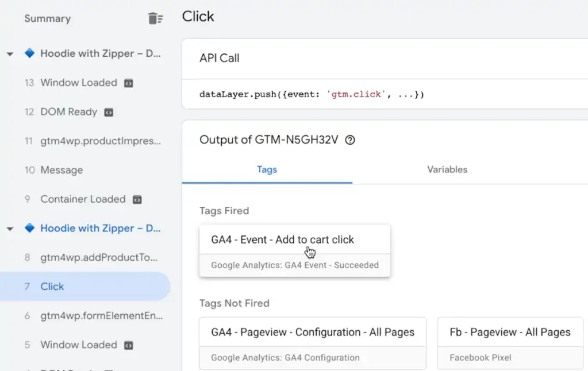The width and height of the screenshot is (588, 371).
Task: Click the trash icon to clear events
Action: tap(155, 18)
